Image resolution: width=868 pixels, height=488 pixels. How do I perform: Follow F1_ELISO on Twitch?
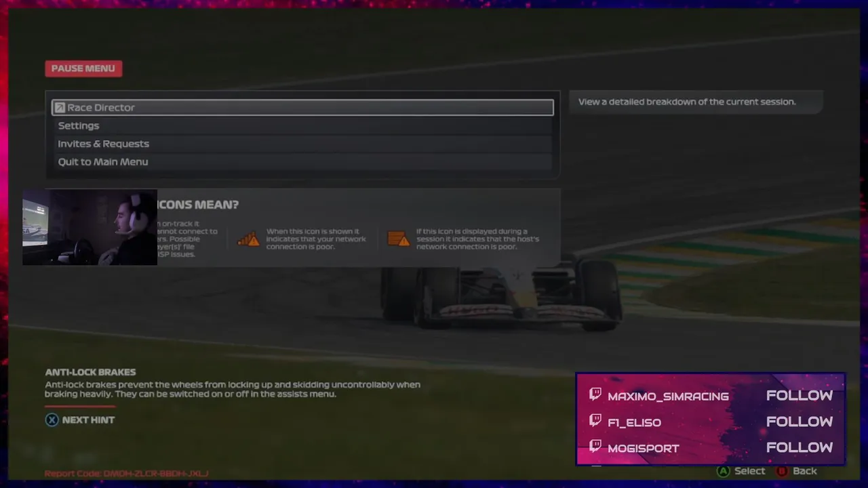[x=800, y=422]
